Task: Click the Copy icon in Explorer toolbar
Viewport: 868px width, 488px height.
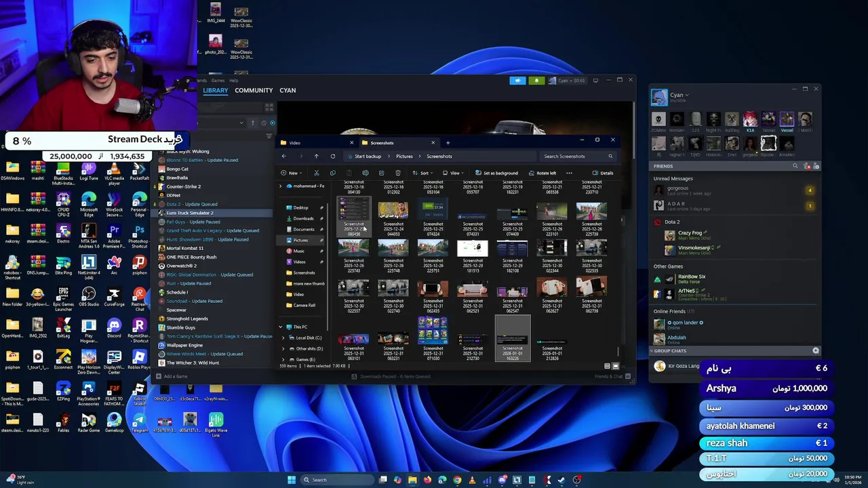Action: click(x=332, y=173)
